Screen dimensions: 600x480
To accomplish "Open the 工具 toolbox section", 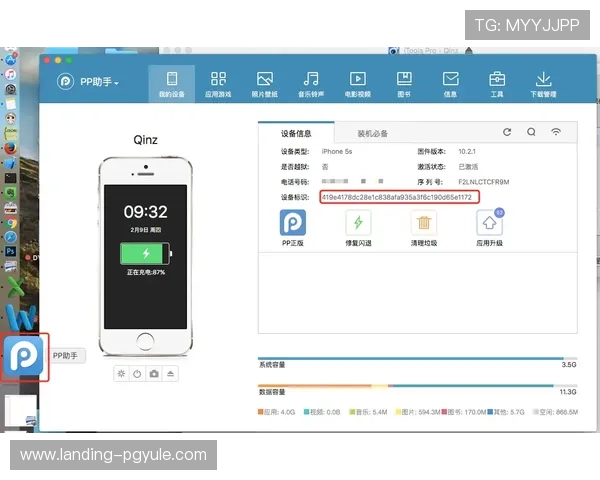I will [x=497, y=84].
